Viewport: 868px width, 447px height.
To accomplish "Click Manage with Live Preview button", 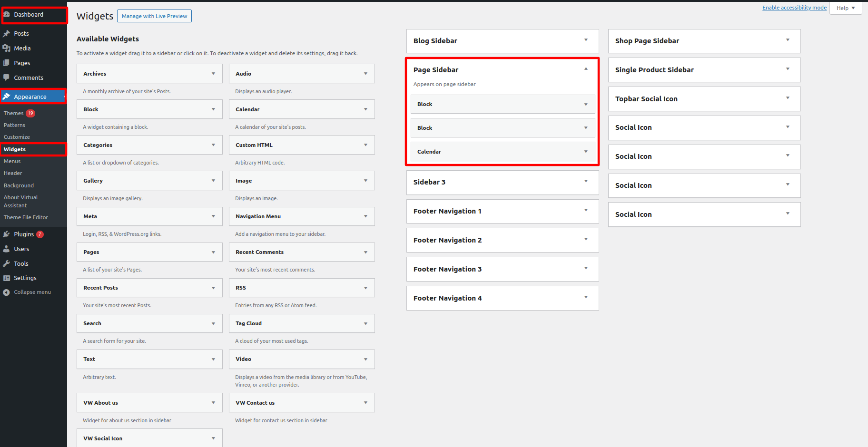I will 154,16.
